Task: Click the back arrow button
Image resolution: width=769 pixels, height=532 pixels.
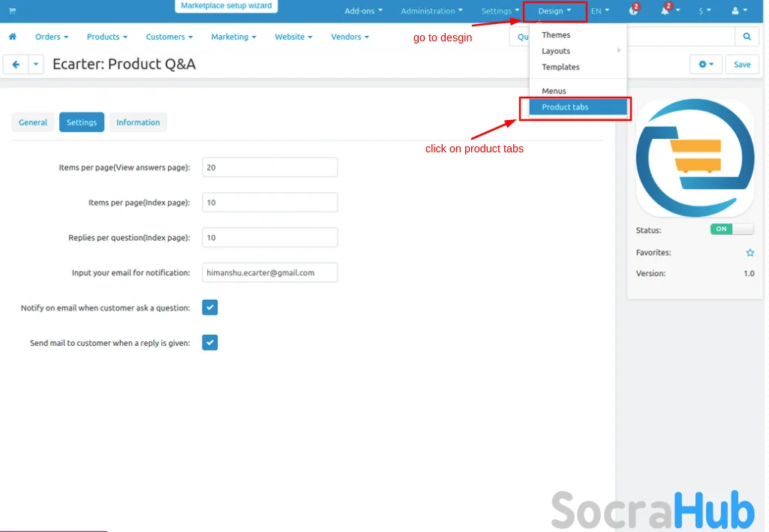Action: pos(16,65)
